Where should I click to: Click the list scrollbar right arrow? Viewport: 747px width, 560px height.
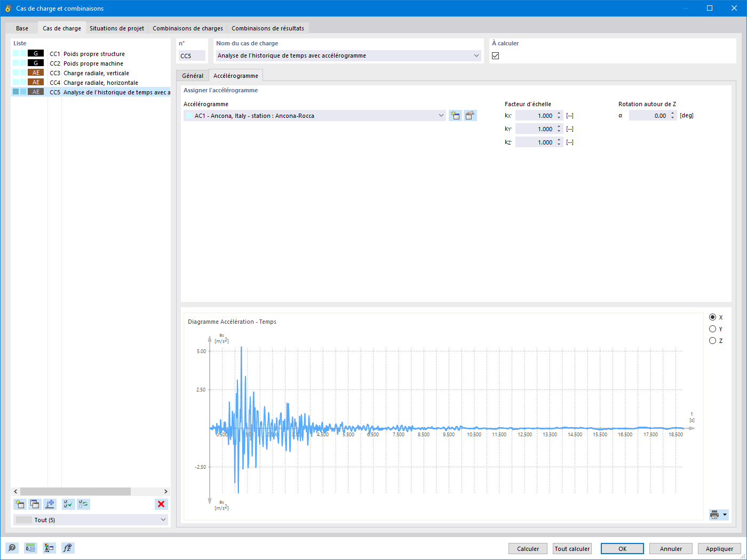click(x=165, y=491)
